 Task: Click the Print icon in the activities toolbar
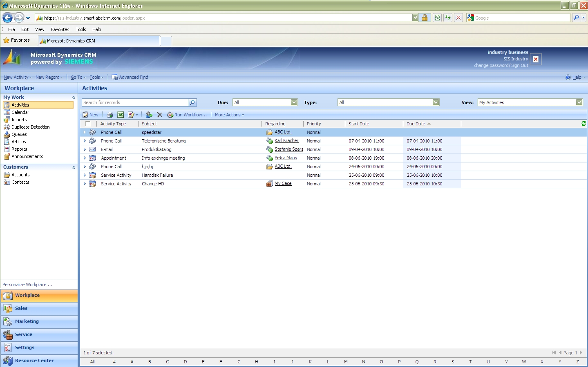(110, 115)
